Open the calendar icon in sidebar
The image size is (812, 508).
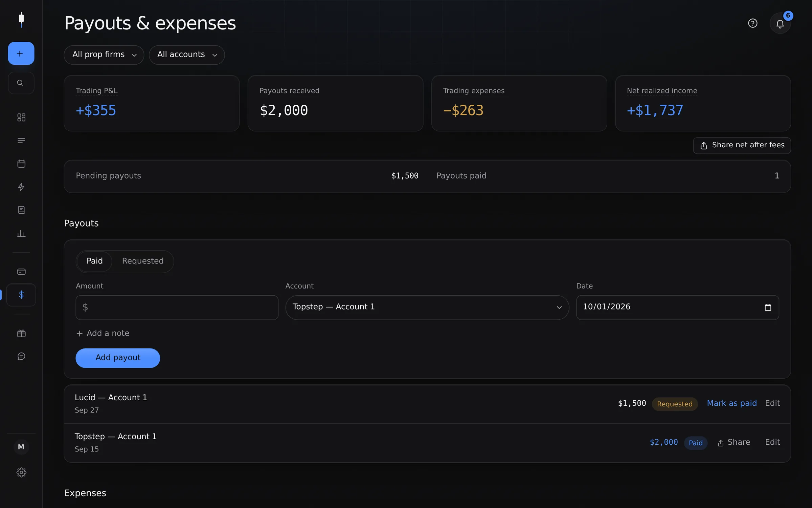pyautogui.click(x=21, y=164)
